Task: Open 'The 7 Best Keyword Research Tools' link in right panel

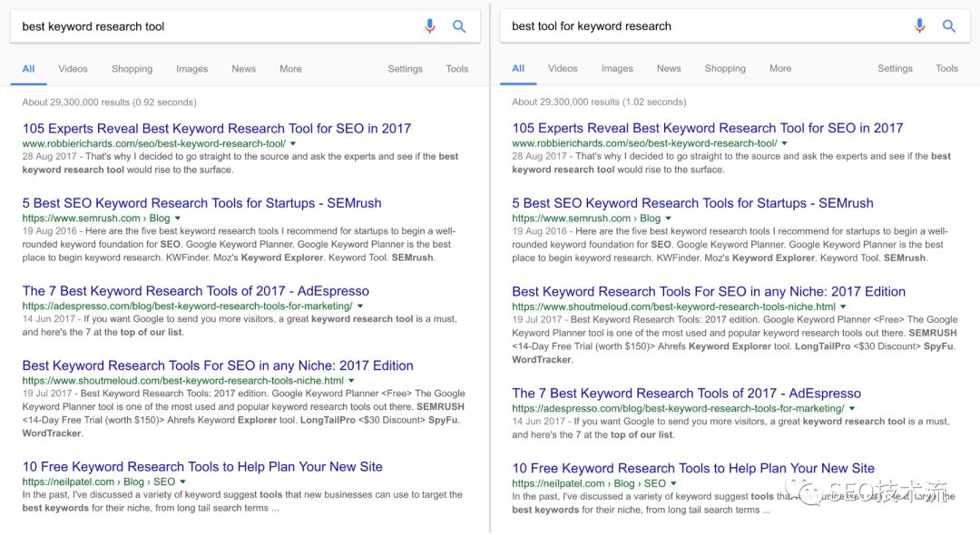Action: [686, 394]
